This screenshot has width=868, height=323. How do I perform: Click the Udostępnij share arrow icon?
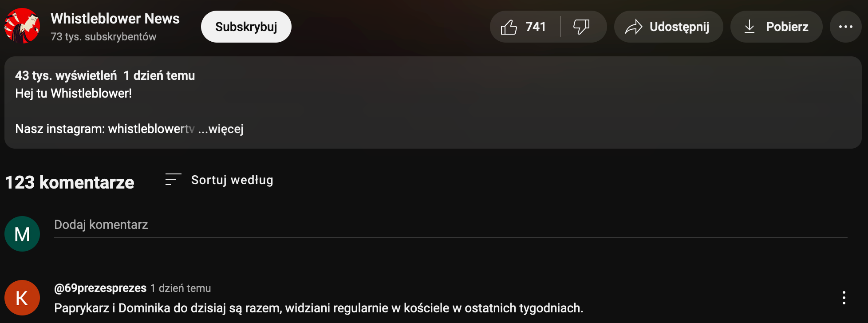click(x=634, y=27)
